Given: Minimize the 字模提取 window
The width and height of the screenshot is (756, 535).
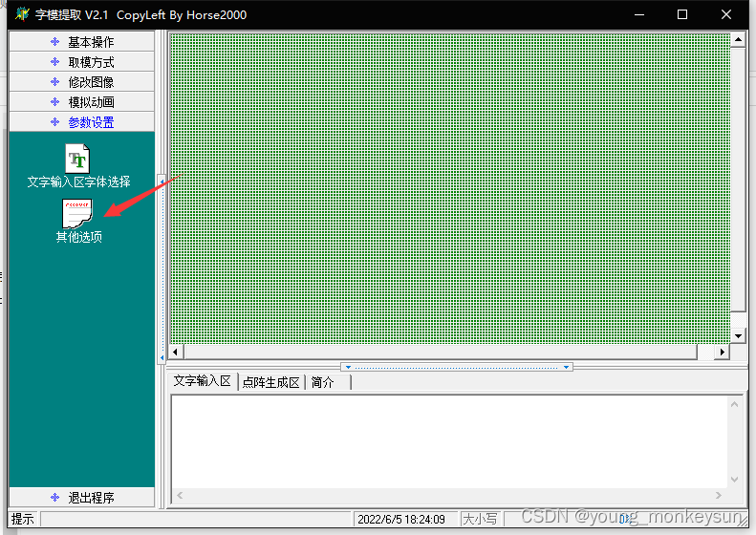Looking at the screenshot, I should [x=639, y=14].
